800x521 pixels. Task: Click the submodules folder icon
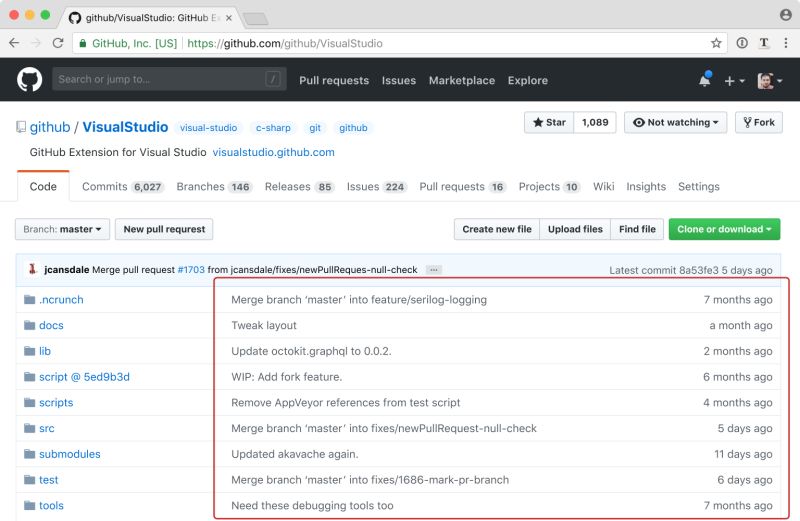point(30,454)
